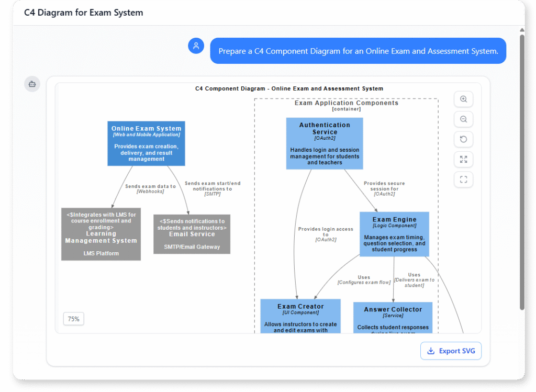Toggle selection of the Authentication Service box
Viewport: 536px width, 392px height.
pos(324,143)
